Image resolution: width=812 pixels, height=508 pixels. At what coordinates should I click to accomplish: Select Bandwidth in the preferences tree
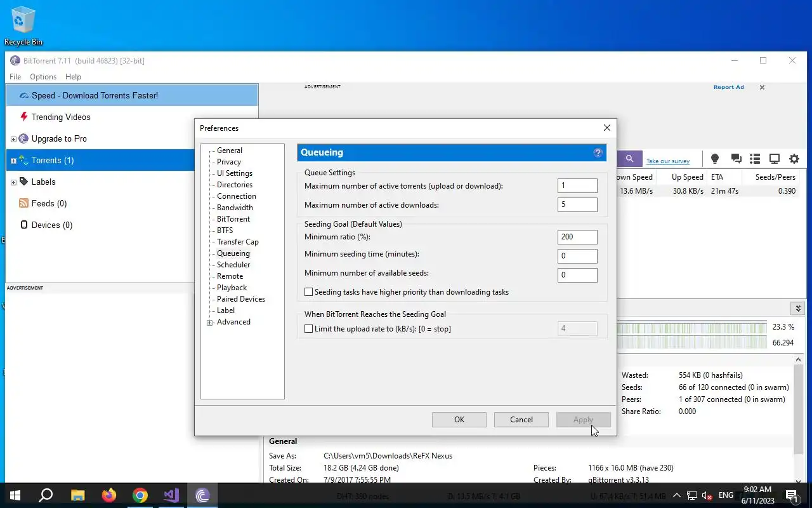tap(235, 208)
